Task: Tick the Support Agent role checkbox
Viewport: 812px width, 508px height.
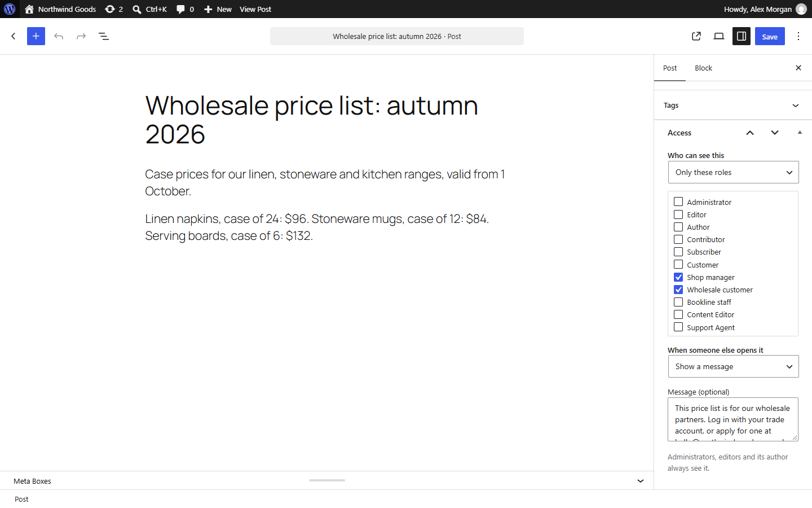Action: [x=678, y=327]
